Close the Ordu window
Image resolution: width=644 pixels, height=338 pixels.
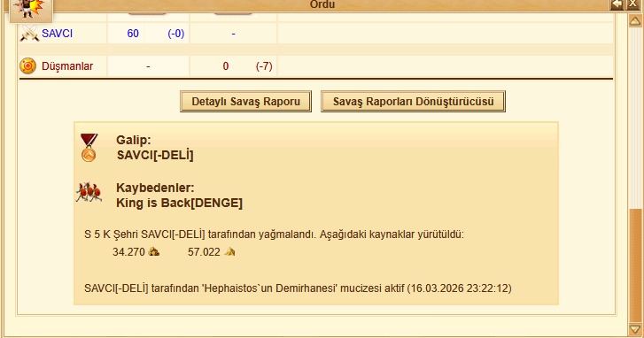point(632,4)
